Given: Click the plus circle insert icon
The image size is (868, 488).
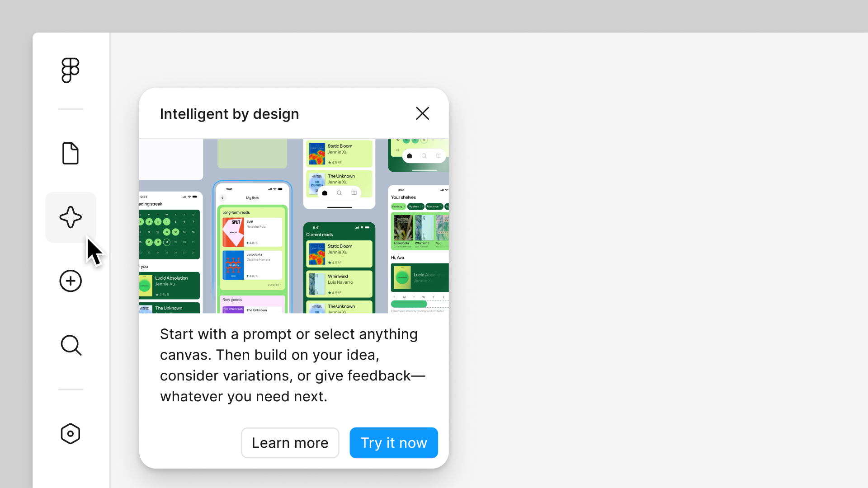Looking at the screenshot, I should coord(71,281).
